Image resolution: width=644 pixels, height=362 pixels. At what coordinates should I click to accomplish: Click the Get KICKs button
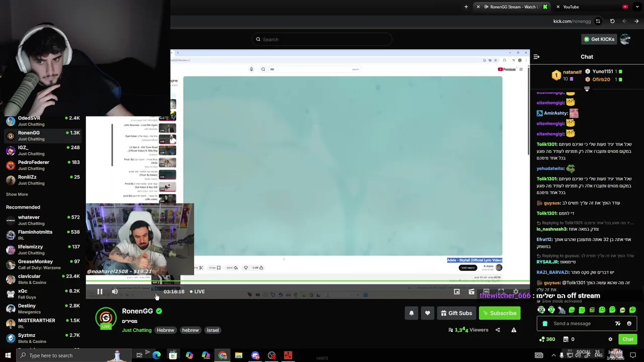pos(599,39)
